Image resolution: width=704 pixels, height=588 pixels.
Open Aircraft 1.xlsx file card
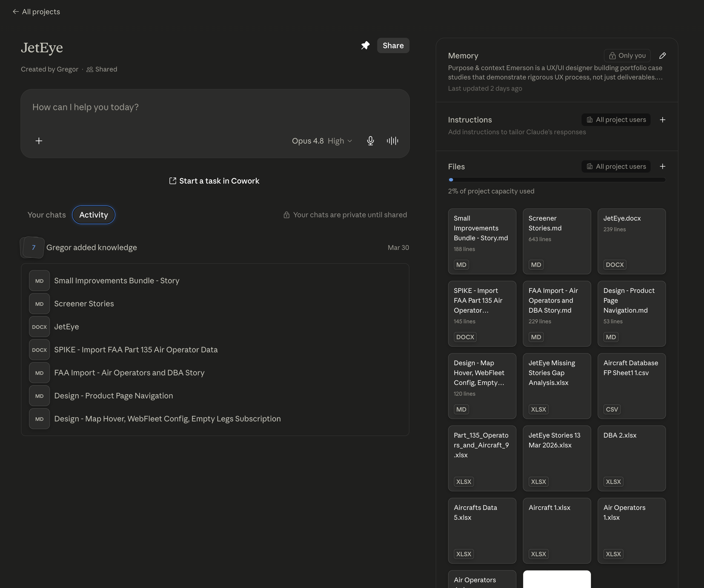click(557, 531)
